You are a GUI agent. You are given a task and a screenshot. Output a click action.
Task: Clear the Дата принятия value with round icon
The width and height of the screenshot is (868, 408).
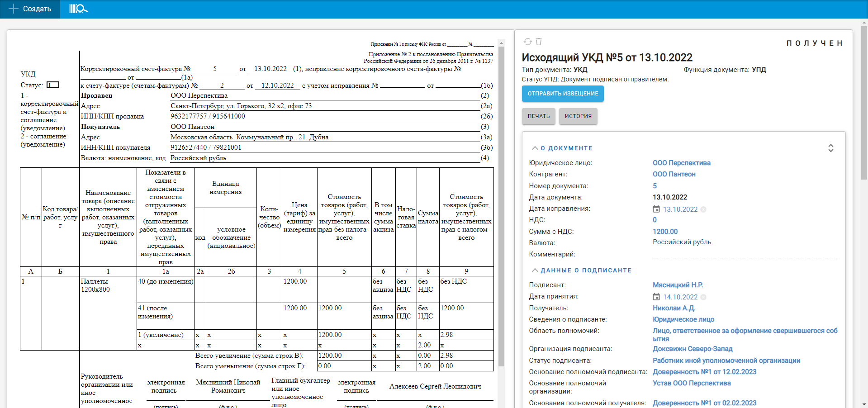(x=703, y=297)
